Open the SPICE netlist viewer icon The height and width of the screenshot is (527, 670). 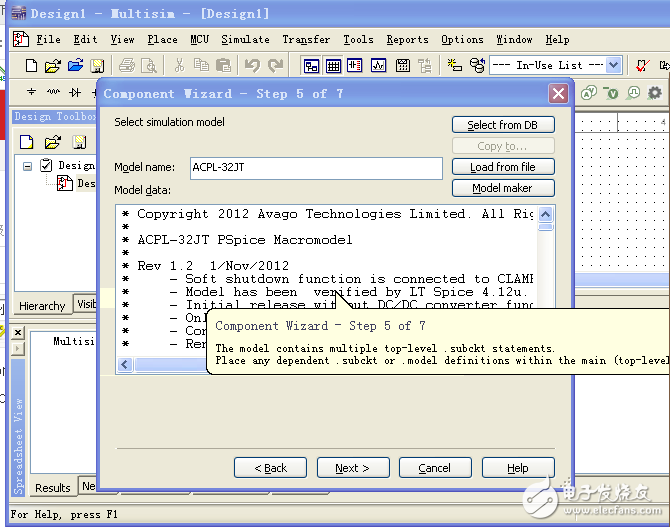click(x=355, y=65)
